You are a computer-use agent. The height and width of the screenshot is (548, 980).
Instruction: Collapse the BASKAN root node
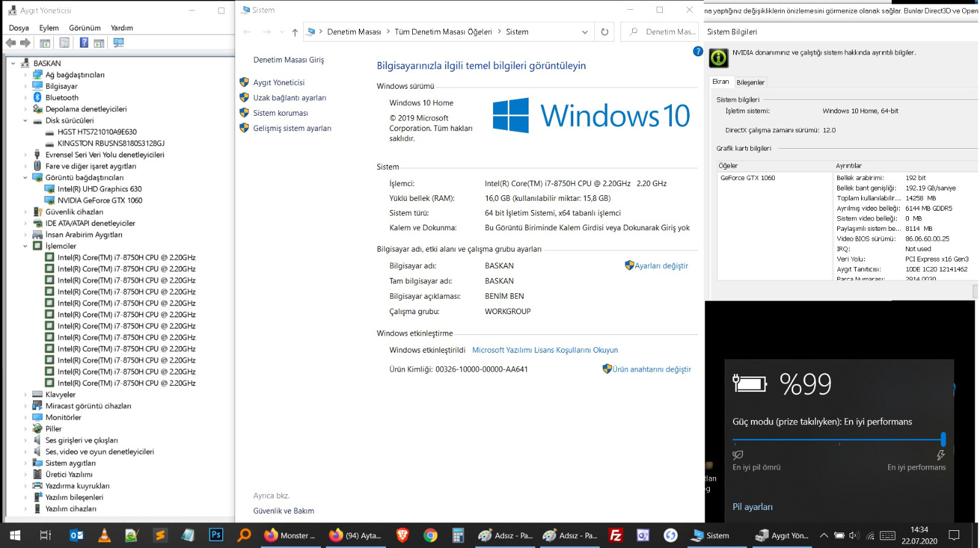pyautogui.click(x=13, y=63)
